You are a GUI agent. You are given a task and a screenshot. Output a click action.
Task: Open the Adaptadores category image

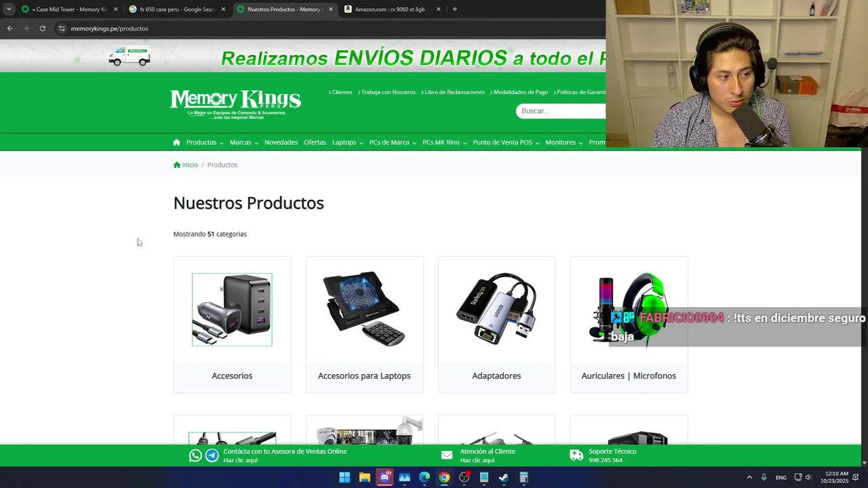coord(496,308)
